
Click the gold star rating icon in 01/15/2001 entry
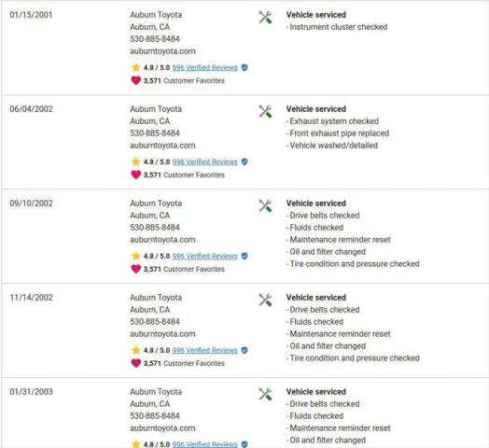(x=136, y=67)
